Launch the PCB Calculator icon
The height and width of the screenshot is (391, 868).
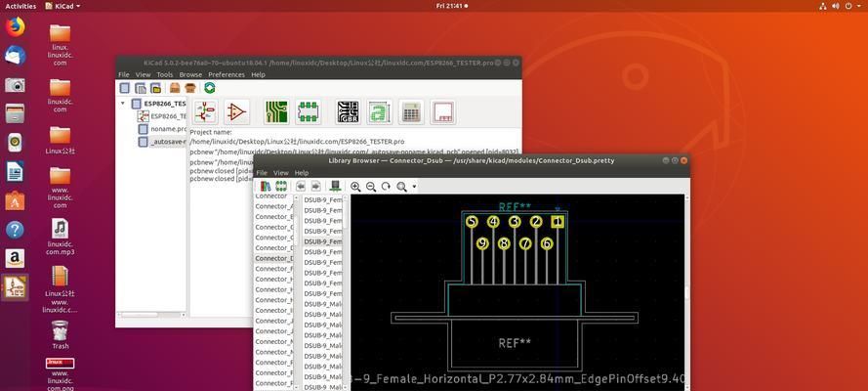coord(411,111)
